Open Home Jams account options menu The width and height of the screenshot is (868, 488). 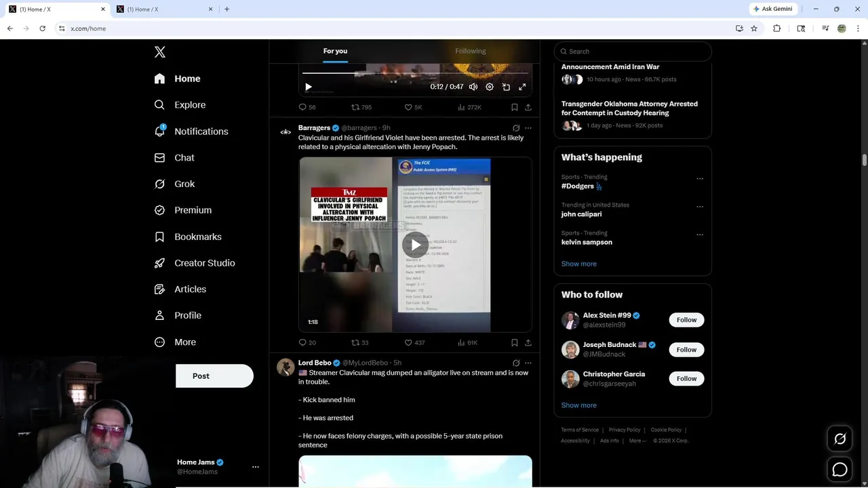256,467
